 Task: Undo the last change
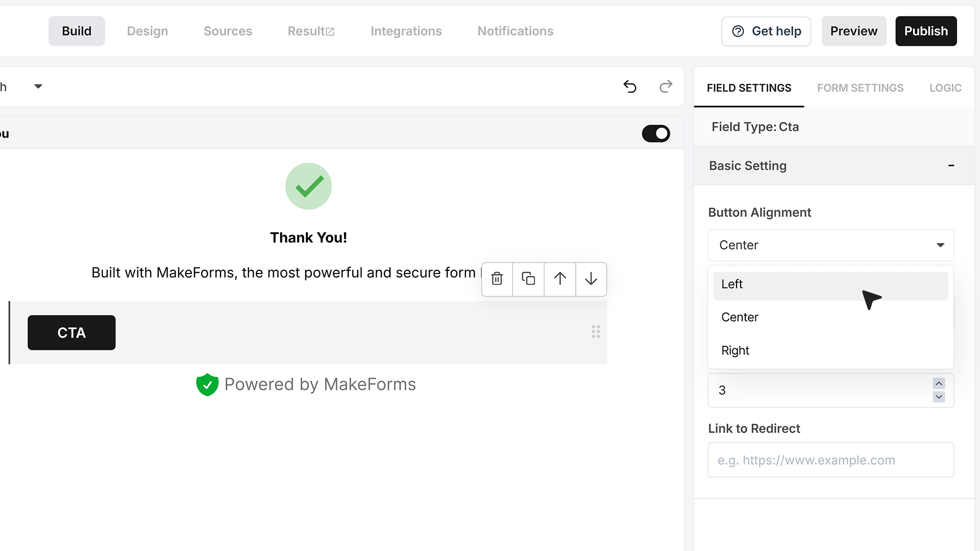pos(630,87)
